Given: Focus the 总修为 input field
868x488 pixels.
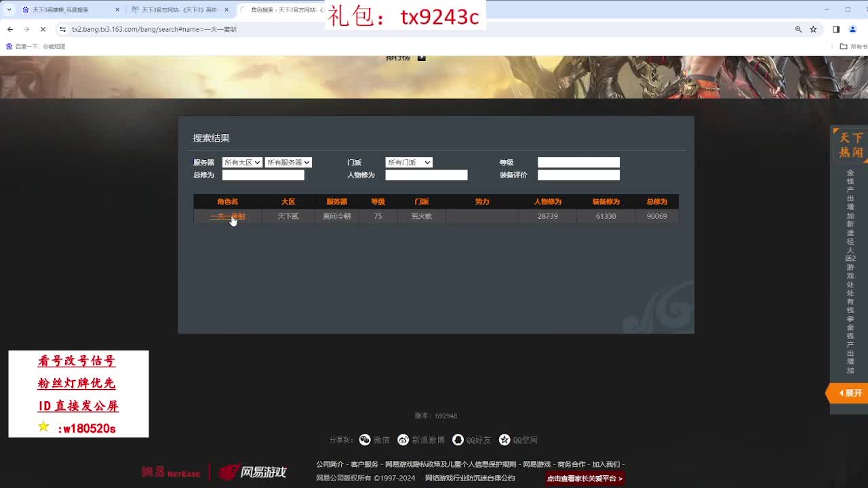Looking at the screenshot, I should pyautogui.click(x=263, y=175).
